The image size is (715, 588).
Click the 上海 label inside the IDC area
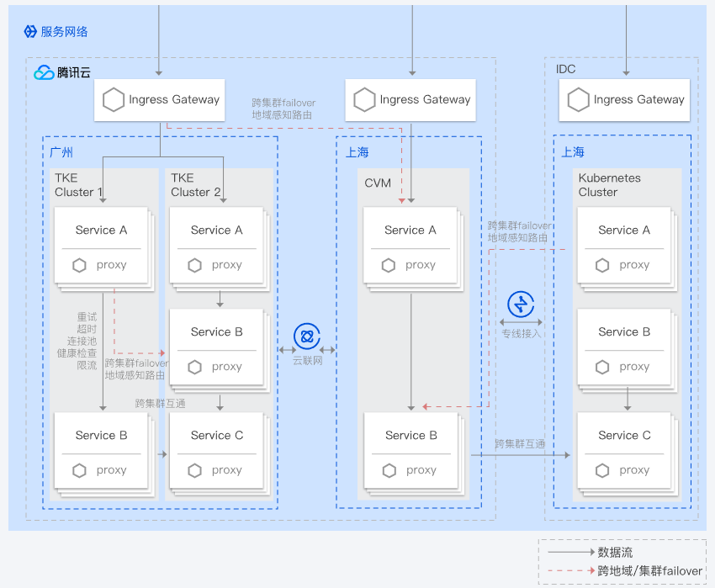pos(573,152)
